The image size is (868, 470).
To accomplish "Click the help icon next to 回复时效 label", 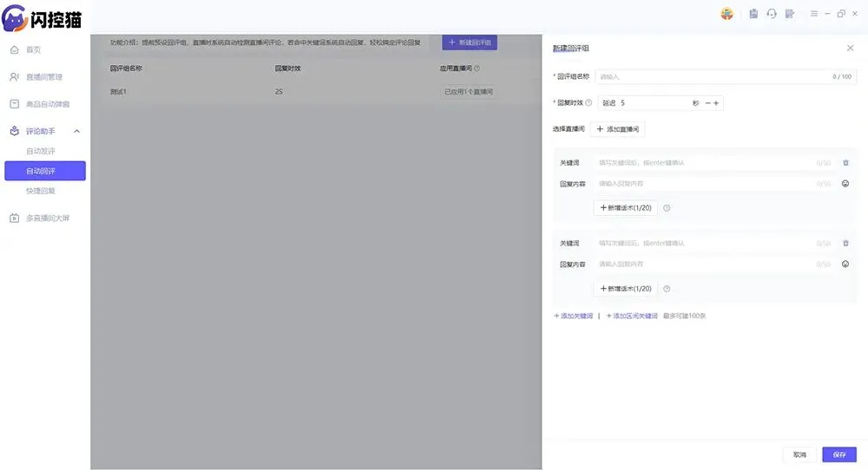I will coord(589,103).
